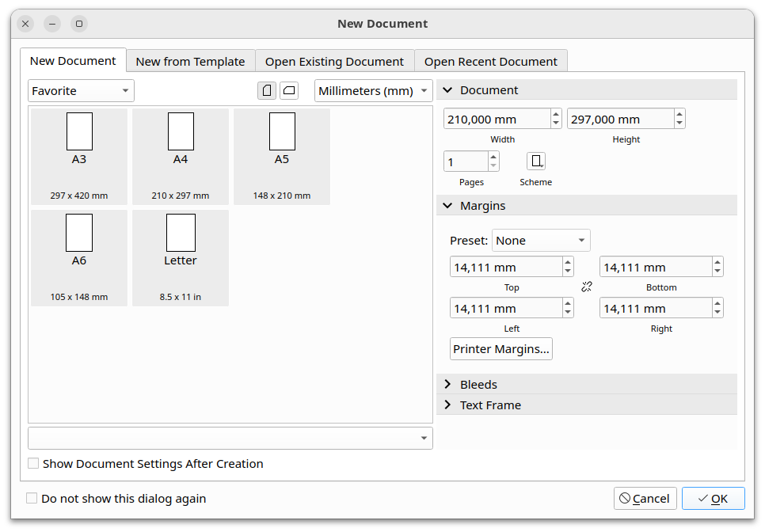Select the A6 page size thumbnail

click(79, 257)
